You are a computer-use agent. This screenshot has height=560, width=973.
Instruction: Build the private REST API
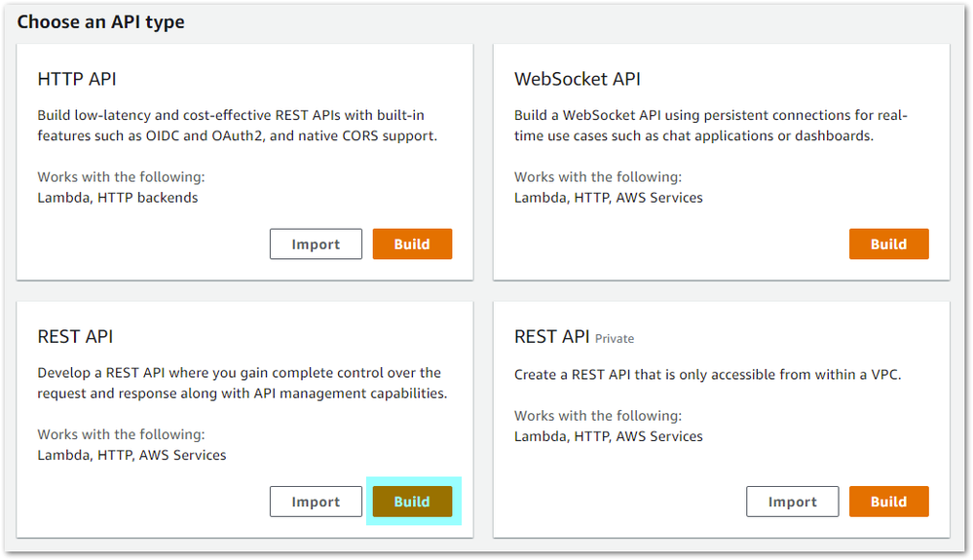click(x=888, y=502)
